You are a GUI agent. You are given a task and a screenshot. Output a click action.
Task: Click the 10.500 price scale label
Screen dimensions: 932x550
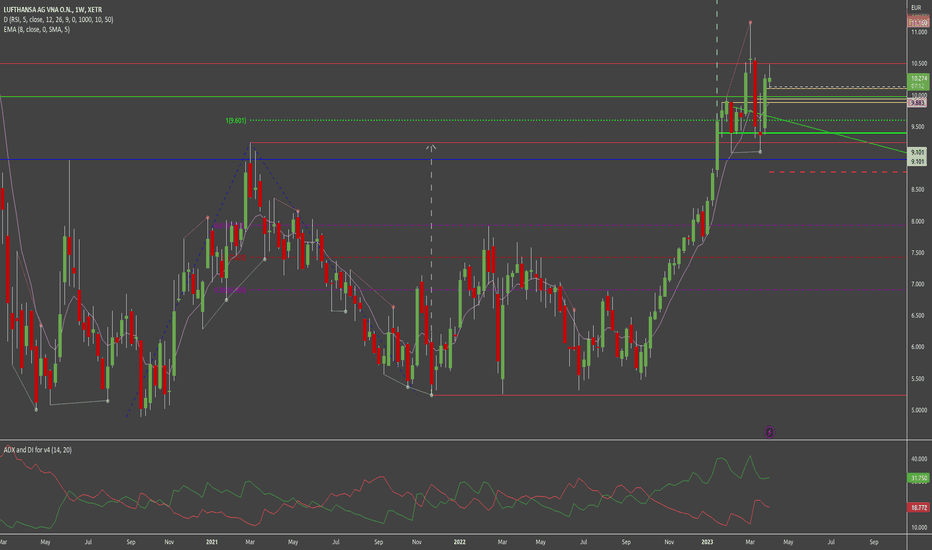[x=919, y=64]
